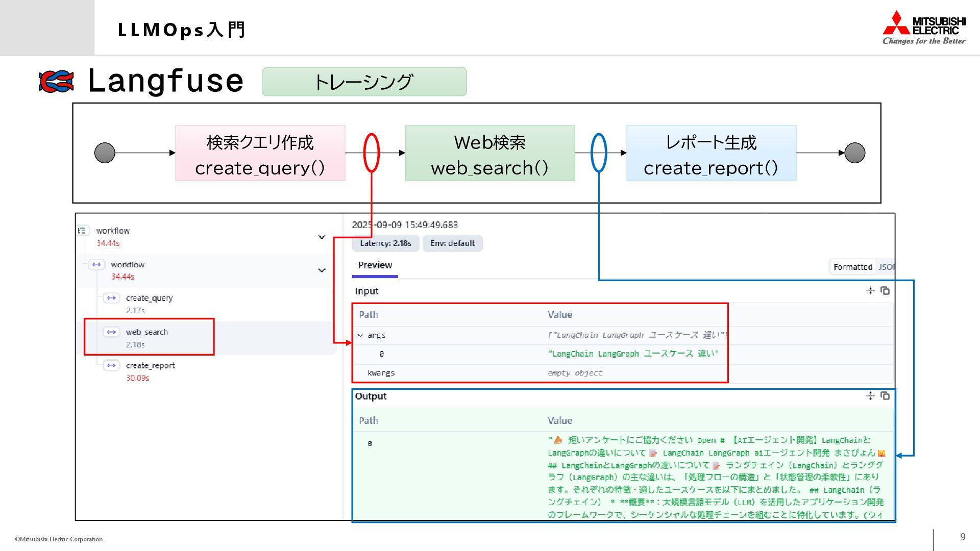Switch view to Formatted mode
Image resolution: width=980 pixels, height=551 pixels.
852,267
